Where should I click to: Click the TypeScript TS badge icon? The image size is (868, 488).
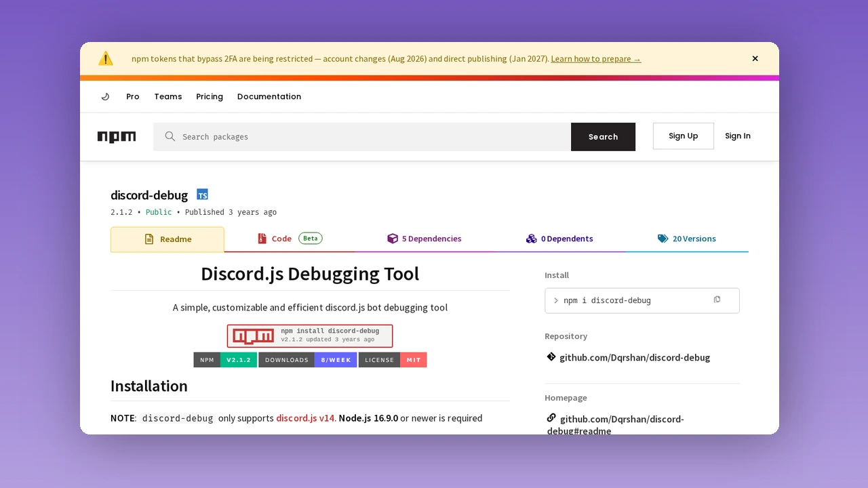202,195
